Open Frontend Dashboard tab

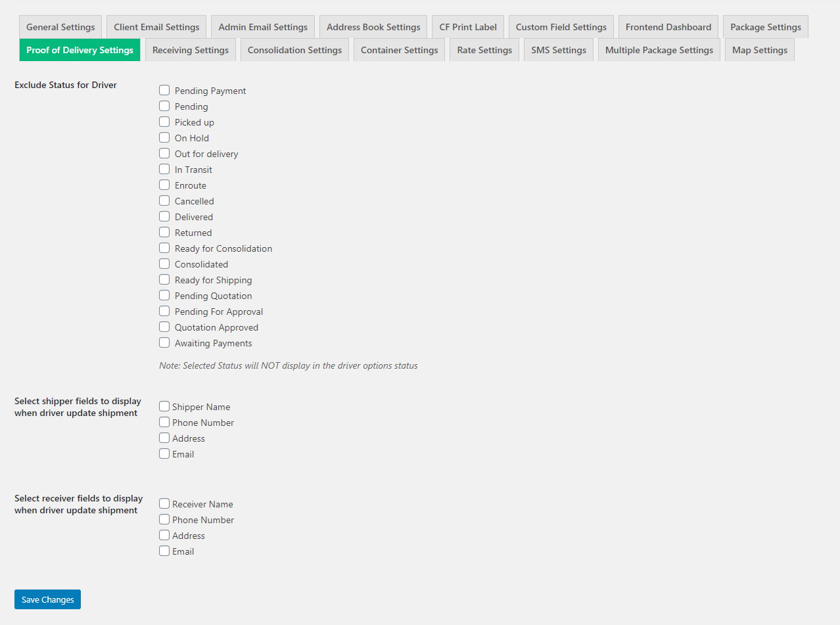click(668, 27)
